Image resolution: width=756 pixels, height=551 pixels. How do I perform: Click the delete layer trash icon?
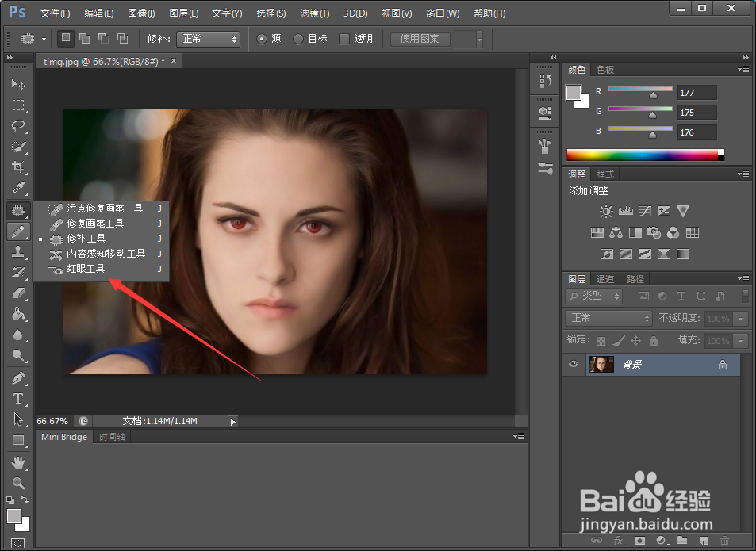coord(724,541)
